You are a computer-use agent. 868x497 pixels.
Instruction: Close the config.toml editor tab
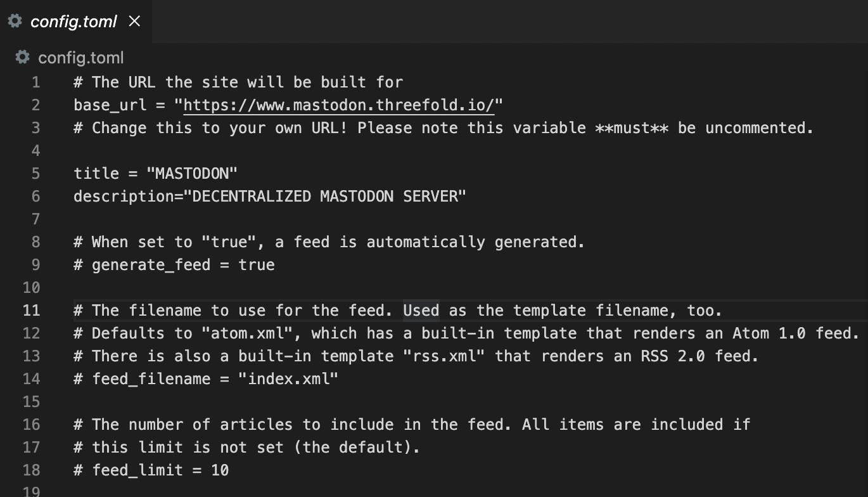[x=134, y=22]
